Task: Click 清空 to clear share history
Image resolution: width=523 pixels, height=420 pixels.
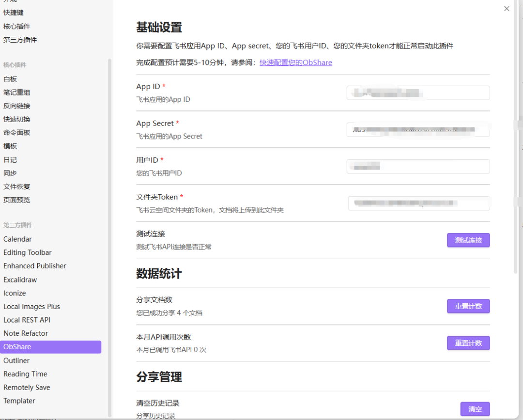Action: click(x=475, y=409)
